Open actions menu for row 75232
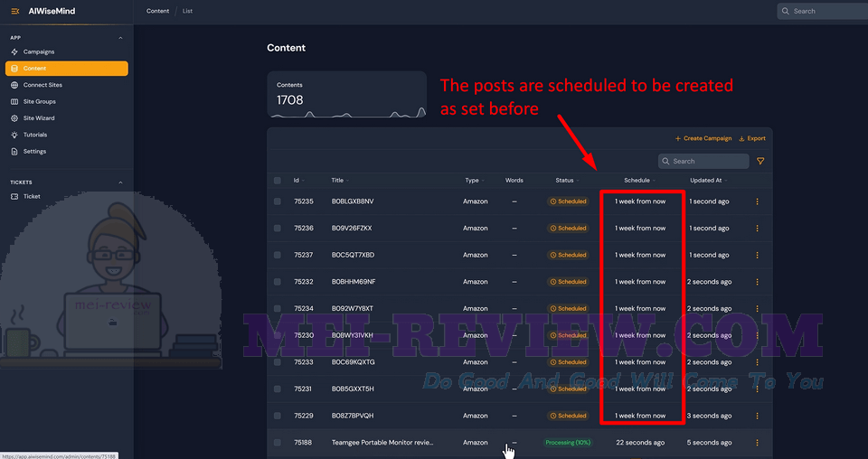Image resolution: width=868 pixels, height=459 pixels. pos(758,282)
